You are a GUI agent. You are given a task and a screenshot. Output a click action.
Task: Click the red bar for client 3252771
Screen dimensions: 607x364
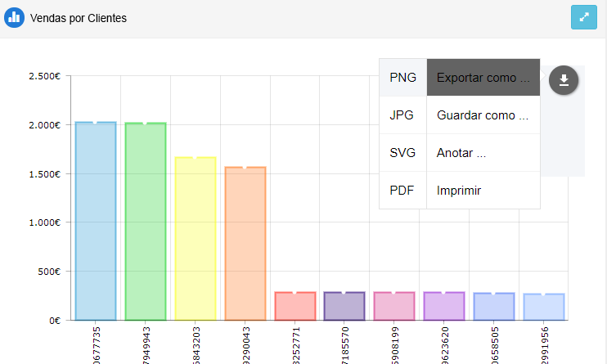click(295, 306)
